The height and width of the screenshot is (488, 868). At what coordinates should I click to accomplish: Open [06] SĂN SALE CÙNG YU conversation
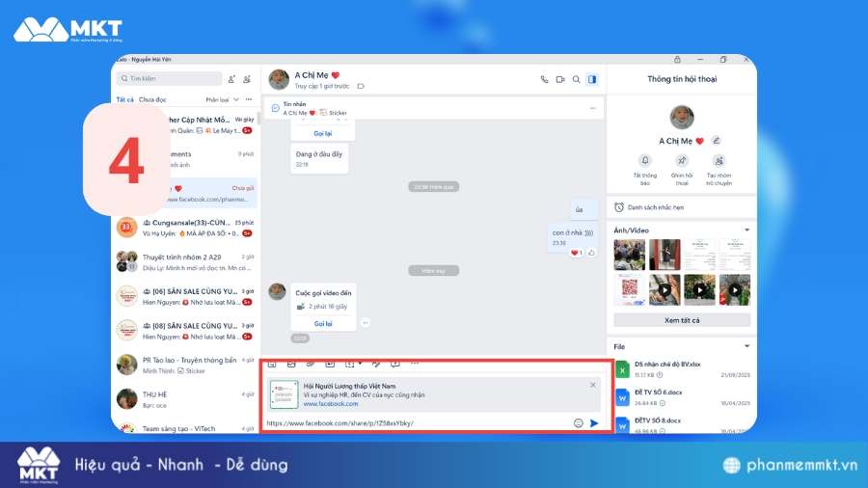tap(185, 297)
